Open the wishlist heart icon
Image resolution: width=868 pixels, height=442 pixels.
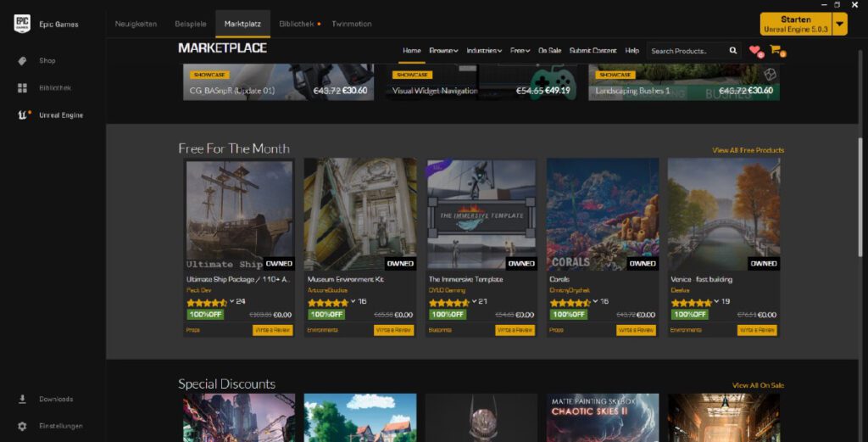coord(755,50)
